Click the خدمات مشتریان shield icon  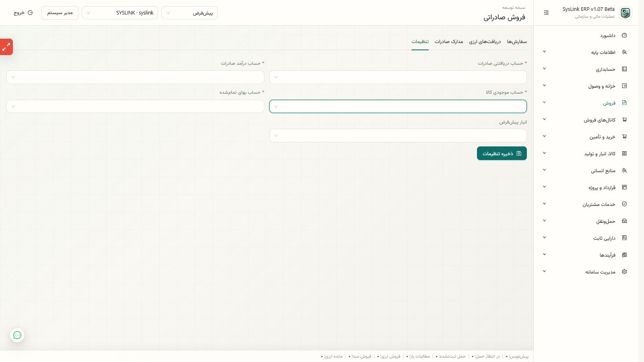[624, 204]
